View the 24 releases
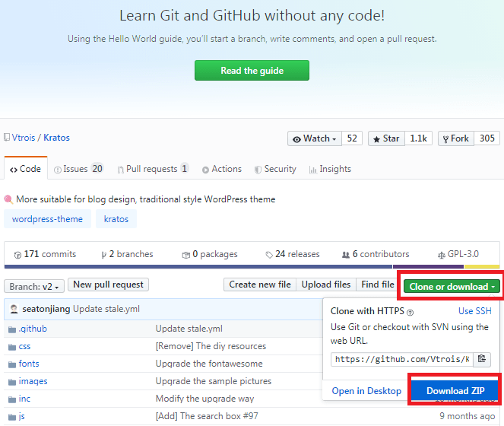Screen dimensions: 504x426 (293, 254)
